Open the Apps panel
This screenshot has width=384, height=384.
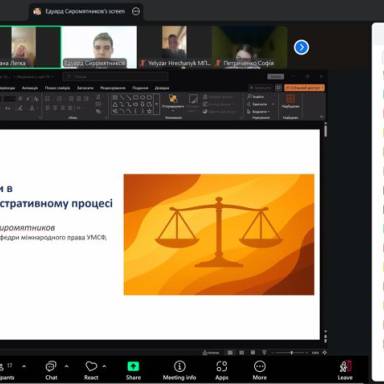(x=222, y=370)
